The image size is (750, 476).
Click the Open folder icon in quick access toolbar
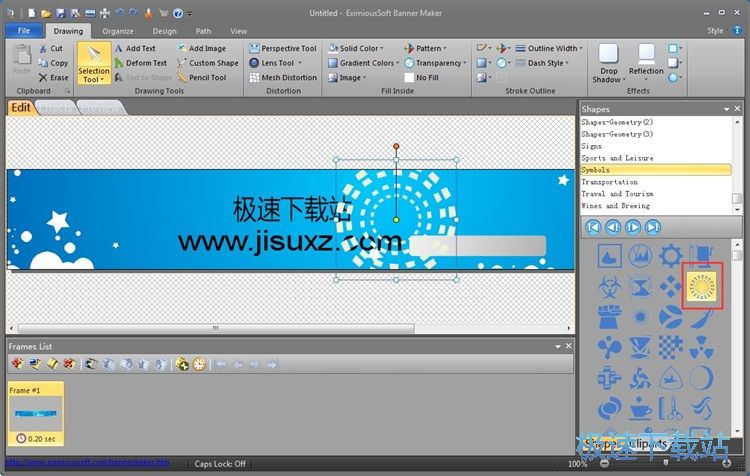pyautogui.click(x=46, y=13)
